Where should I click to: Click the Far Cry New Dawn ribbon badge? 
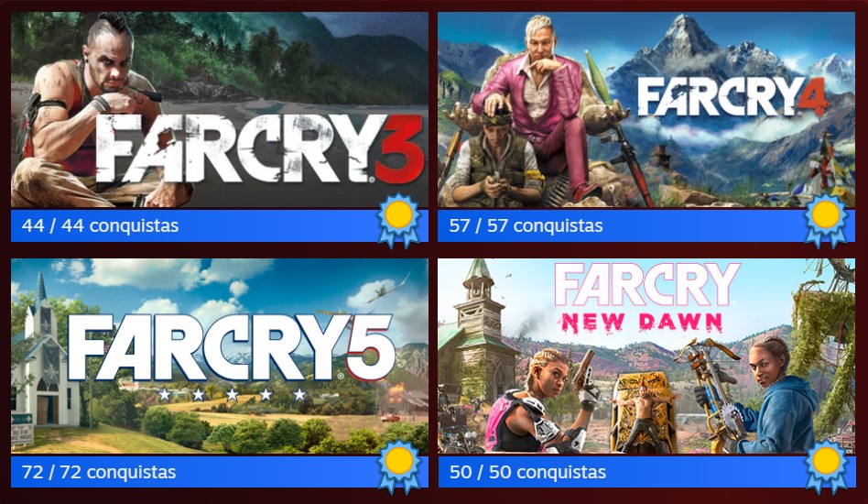coord(825,467)
